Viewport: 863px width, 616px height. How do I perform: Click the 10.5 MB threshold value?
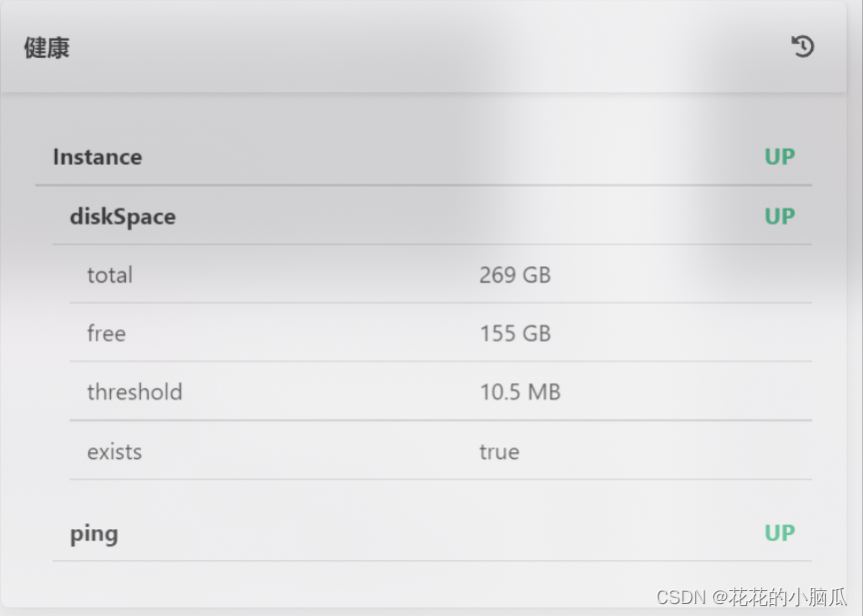519,392
